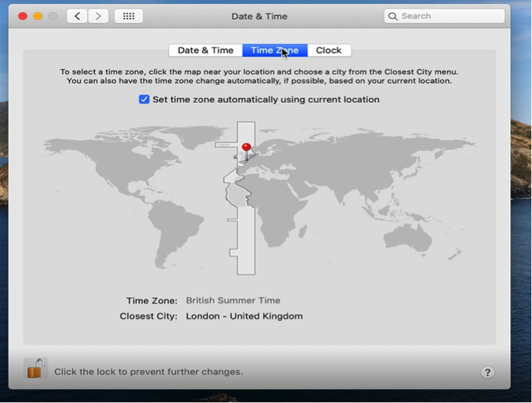Select the Time Zone tab
532x403 pixels.
click(x=275, y=50)
